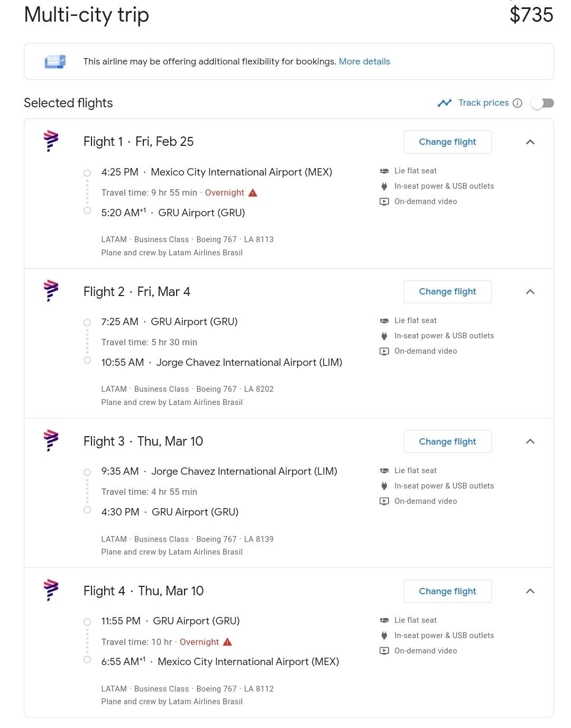The width and height of the screenshot is (571, 728).
Task: Change flight for Flight 4 to MEX
Action: pos(447,591)
